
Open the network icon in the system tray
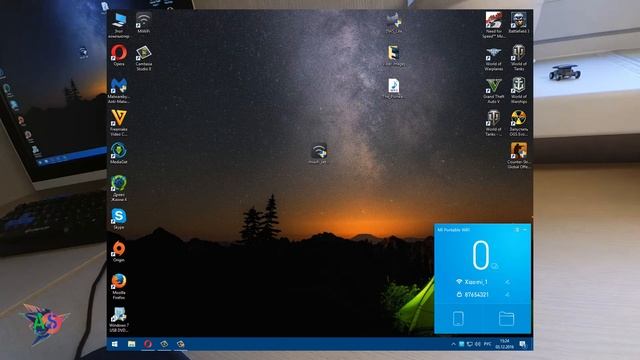[x=469, y=344]
